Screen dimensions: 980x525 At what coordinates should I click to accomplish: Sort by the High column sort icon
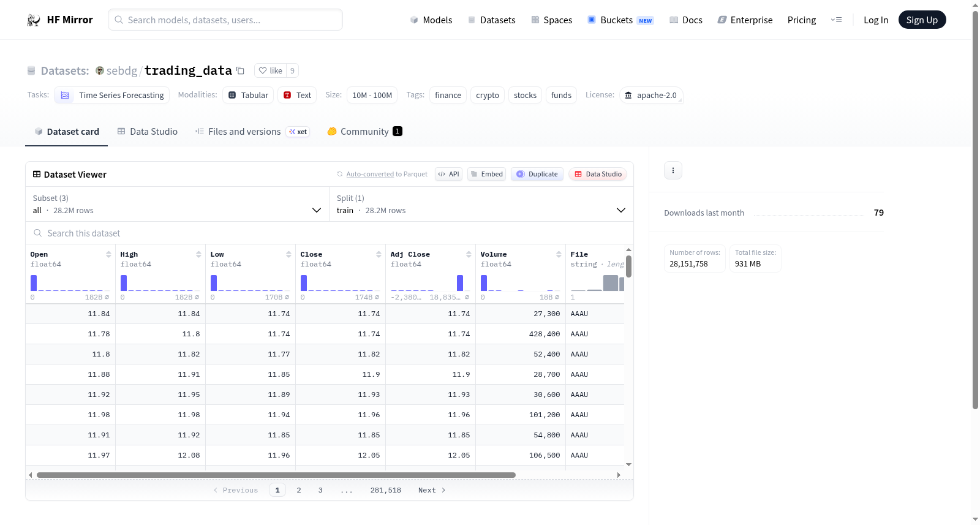click(198, 254)
